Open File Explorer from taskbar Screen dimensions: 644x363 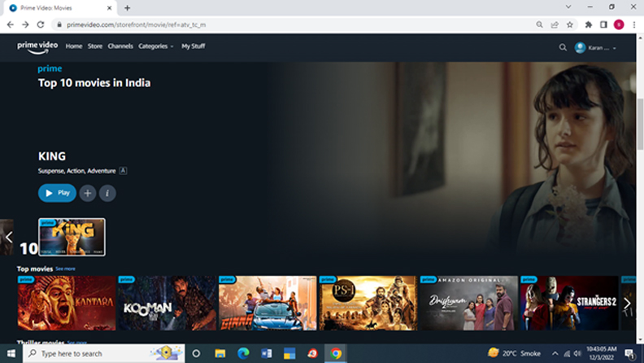click(x=220, y=353)
